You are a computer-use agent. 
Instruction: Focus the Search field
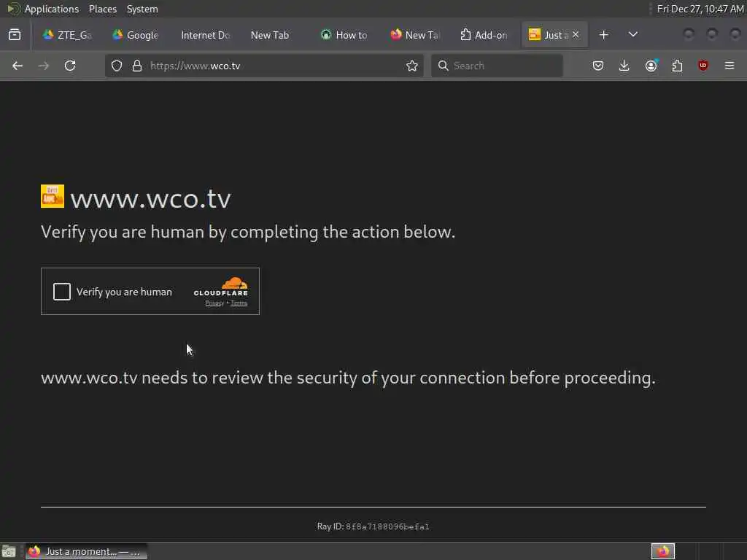497,66
